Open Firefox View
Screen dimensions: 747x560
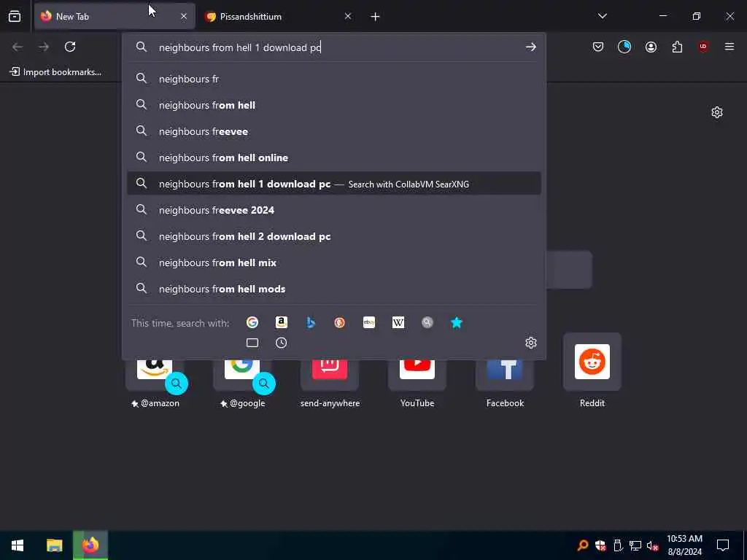tap(15, 16)
